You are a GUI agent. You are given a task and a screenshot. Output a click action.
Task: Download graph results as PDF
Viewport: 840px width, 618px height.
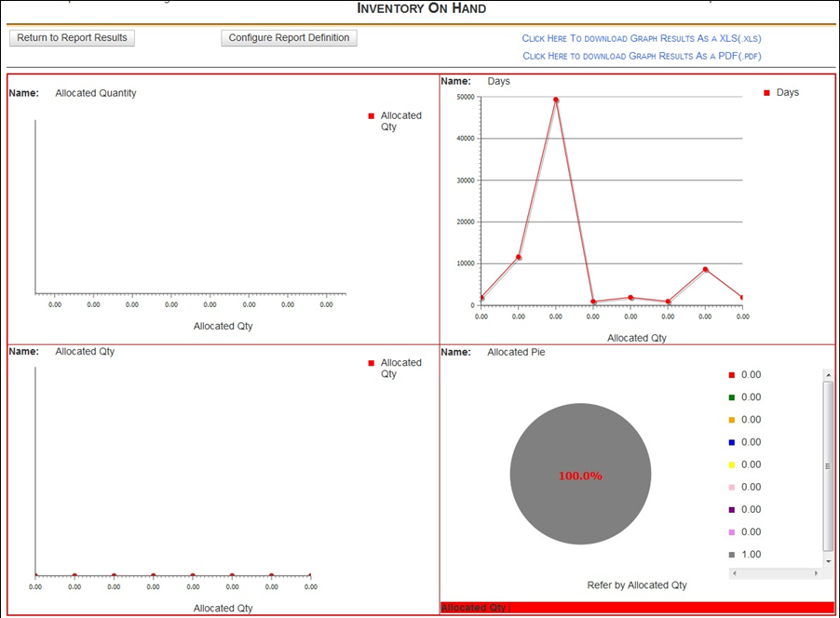(642, 56)
